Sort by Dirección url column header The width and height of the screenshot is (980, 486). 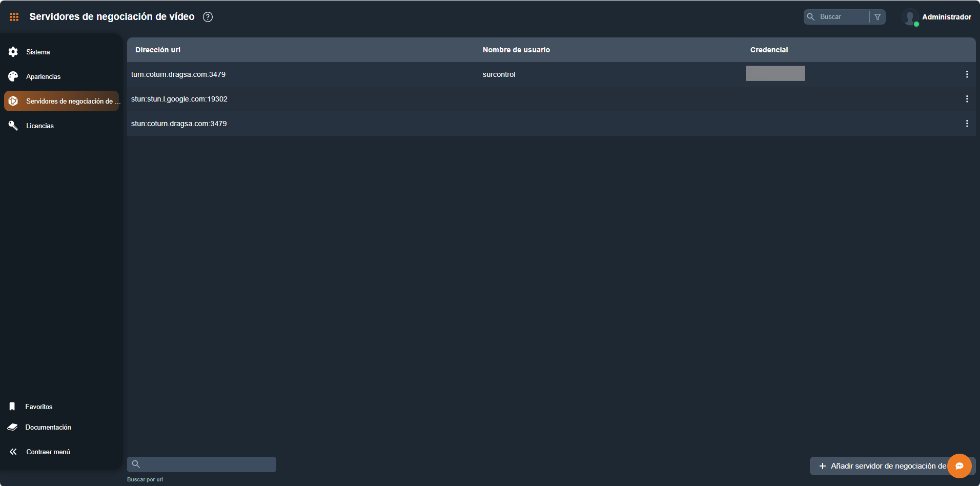point(158,50)
